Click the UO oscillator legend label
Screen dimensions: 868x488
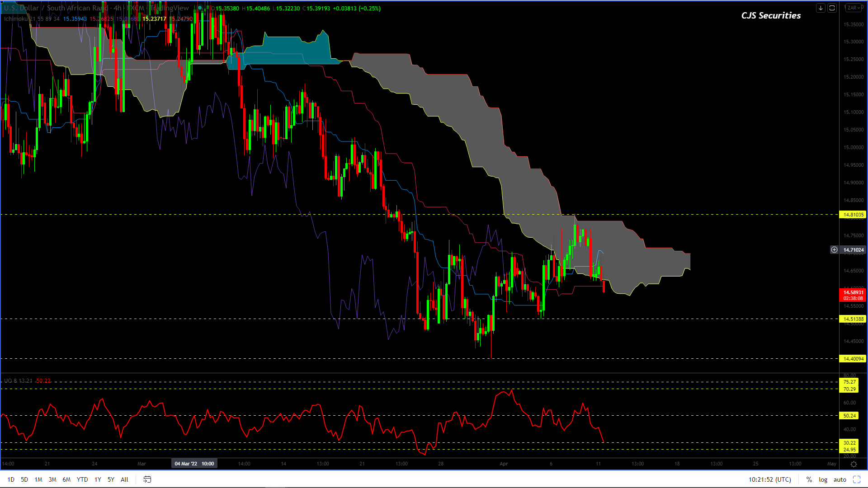[x=8, y=381]
